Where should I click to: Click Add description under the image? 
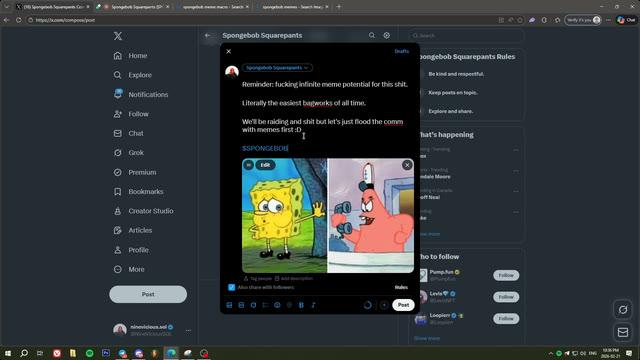[x=294, y=278]
